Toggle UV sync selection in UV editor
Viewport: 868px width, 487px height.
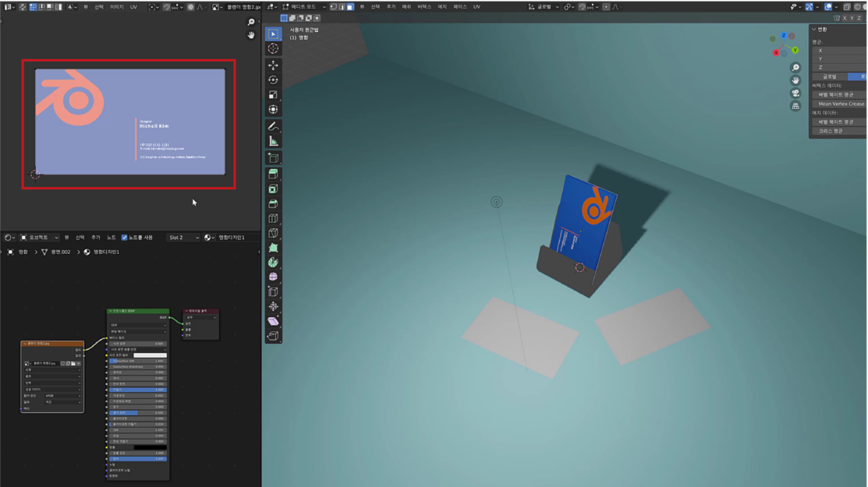coord(23,7)
